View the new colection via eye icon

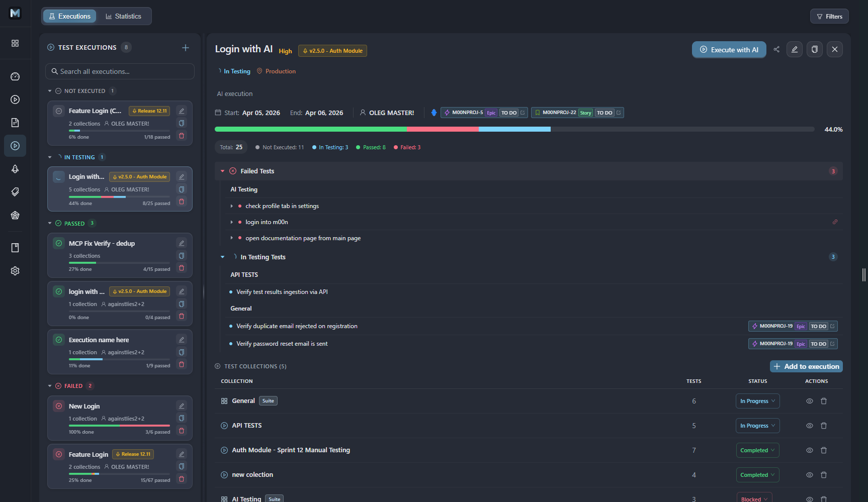[x=810, y=475]
